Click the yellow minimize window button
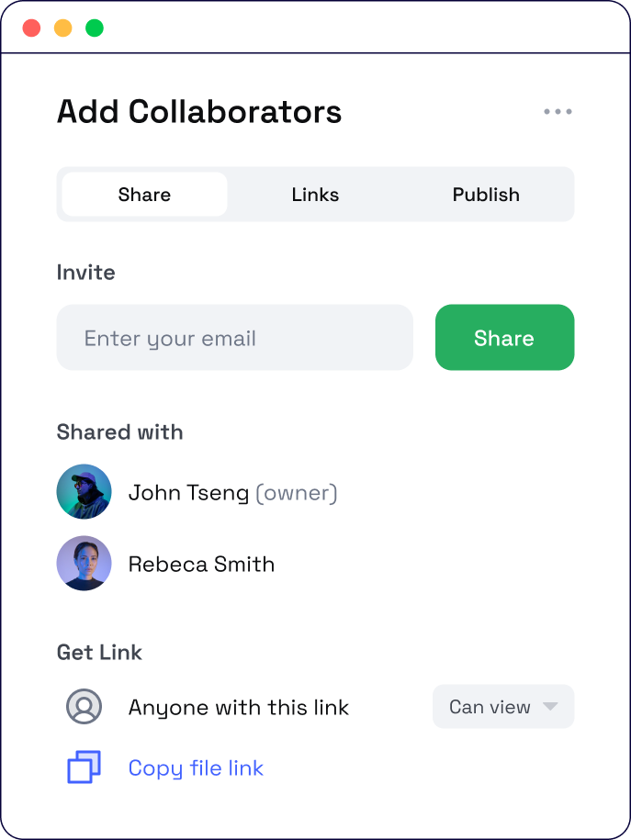This screenshot has height=840, width=631. tap(63, 28)
